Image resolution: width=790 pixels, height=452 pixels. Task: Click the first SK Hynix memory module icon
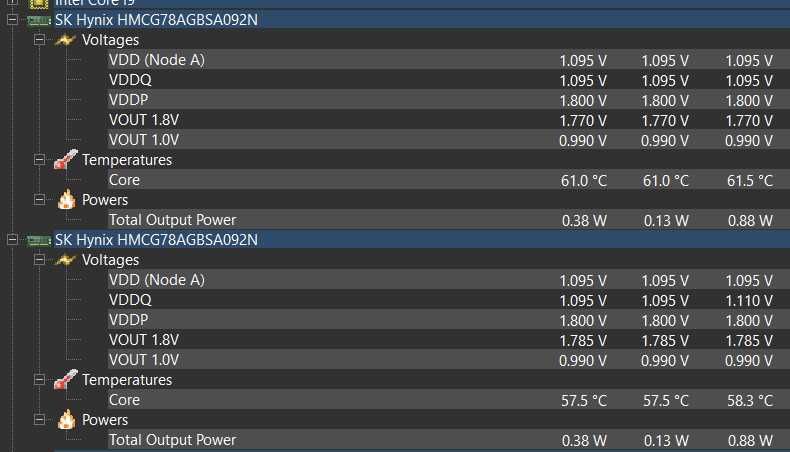pos(39,20)
